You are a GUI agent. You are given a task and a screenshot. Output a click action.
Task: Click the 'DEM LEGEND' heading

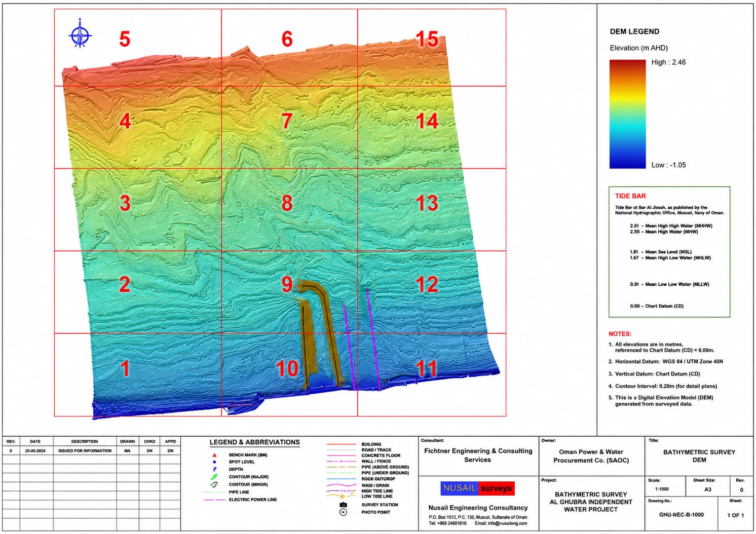[634, 31]
